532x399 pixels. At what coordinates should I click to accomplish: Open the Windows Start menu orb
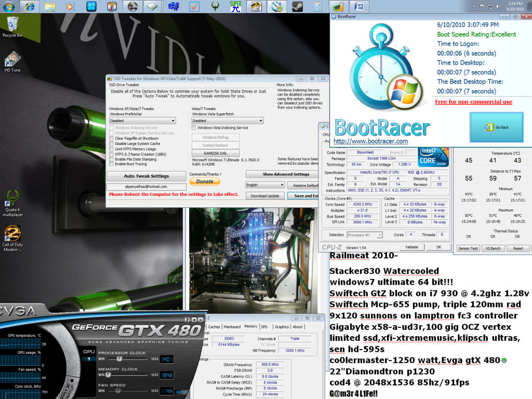(x=9, y=6)
